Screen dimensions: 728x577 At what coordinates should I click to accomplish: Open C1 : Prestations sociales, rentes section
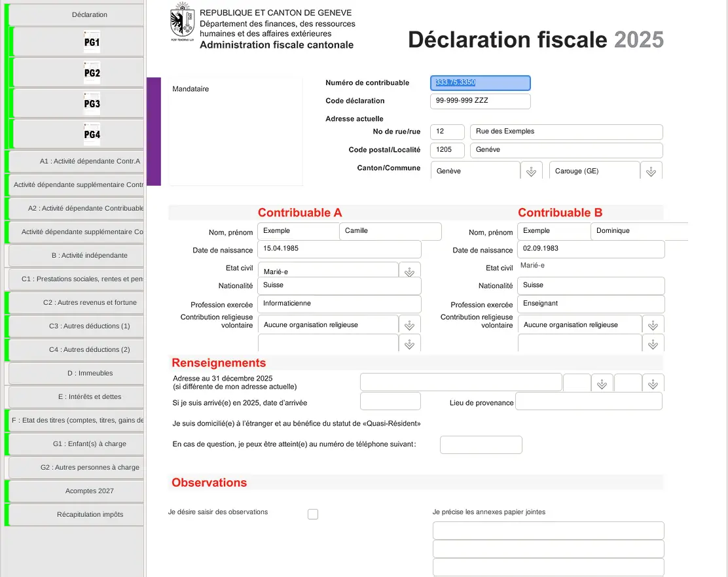(x=77, y=279)
